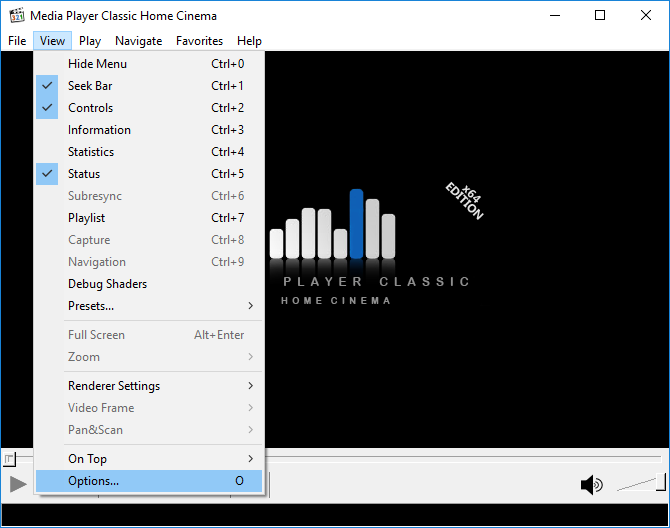Image resolution: width=670 pixels, height=528 pixels.
Task: Open Debug Shaders window
Action: [x=149, y=284]
